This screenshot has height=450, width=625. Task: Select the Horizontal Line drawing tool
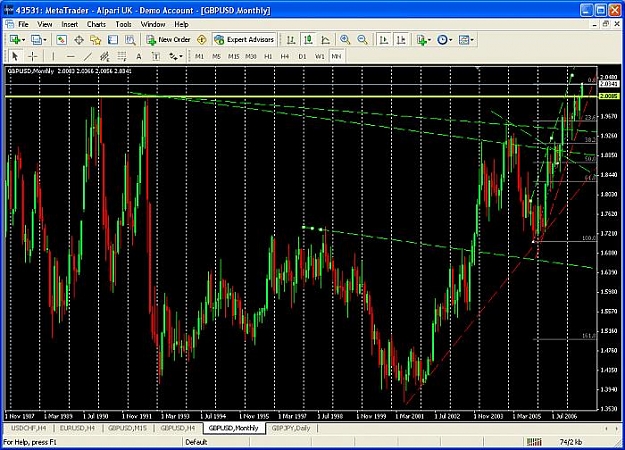[x=71, y=57]
